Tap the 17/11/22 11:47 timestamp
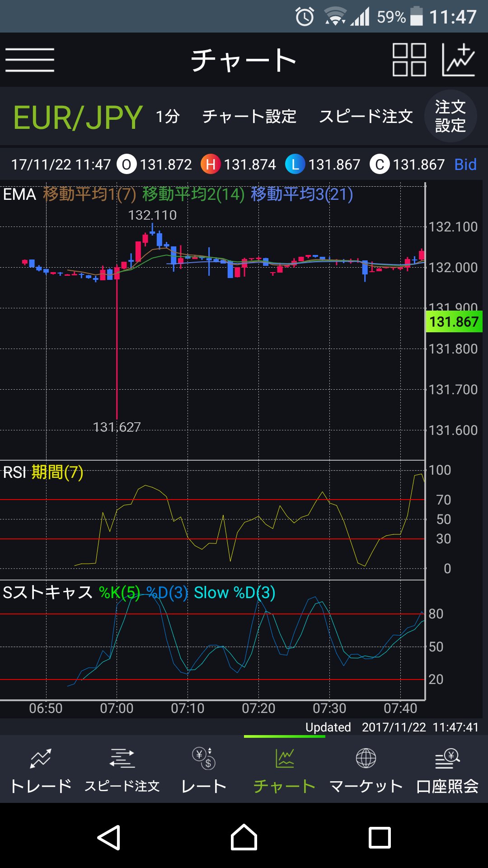 (x=61, y=165)
